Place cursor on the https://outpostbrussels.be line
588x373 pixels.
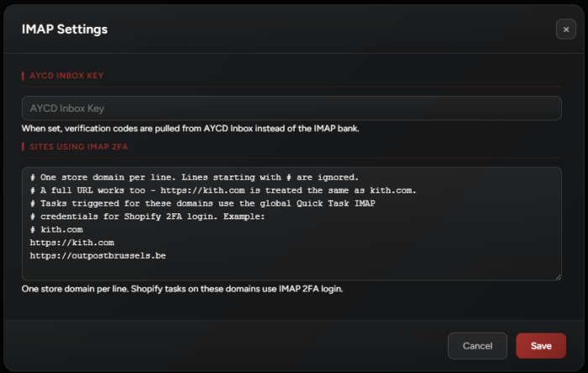coord(98,255)
